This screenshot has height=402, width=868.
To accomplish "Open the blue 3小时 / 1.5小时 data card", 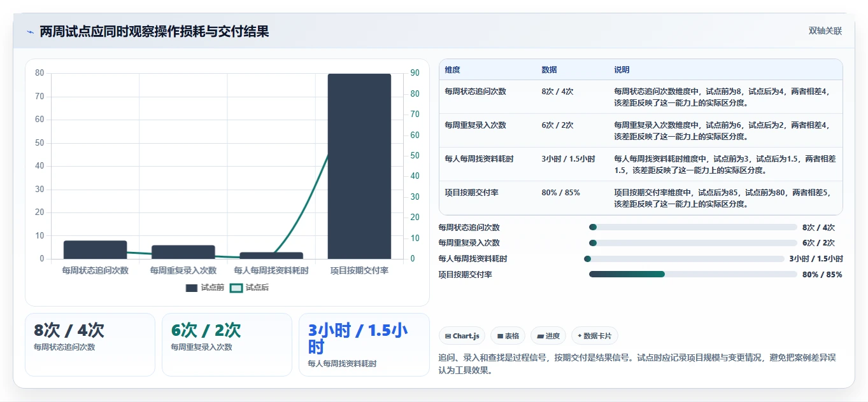I will click(364, 345).
